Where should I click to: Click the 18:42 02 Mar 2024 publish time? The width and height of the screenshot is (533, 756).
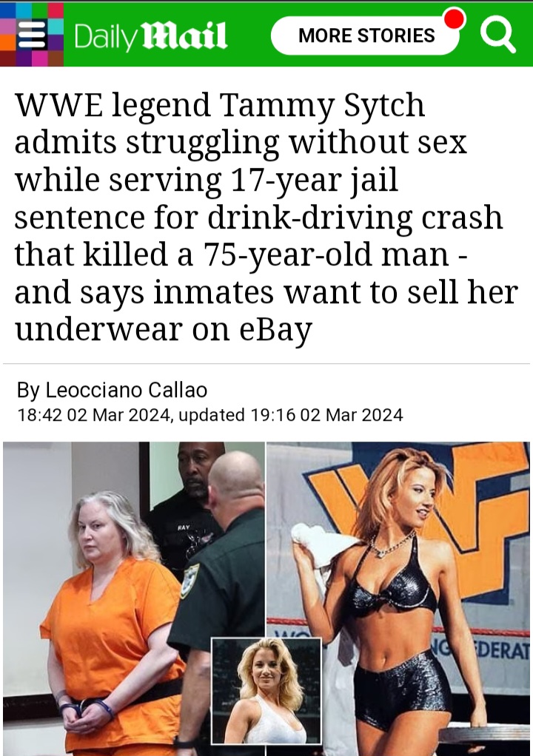click(95, 415)
